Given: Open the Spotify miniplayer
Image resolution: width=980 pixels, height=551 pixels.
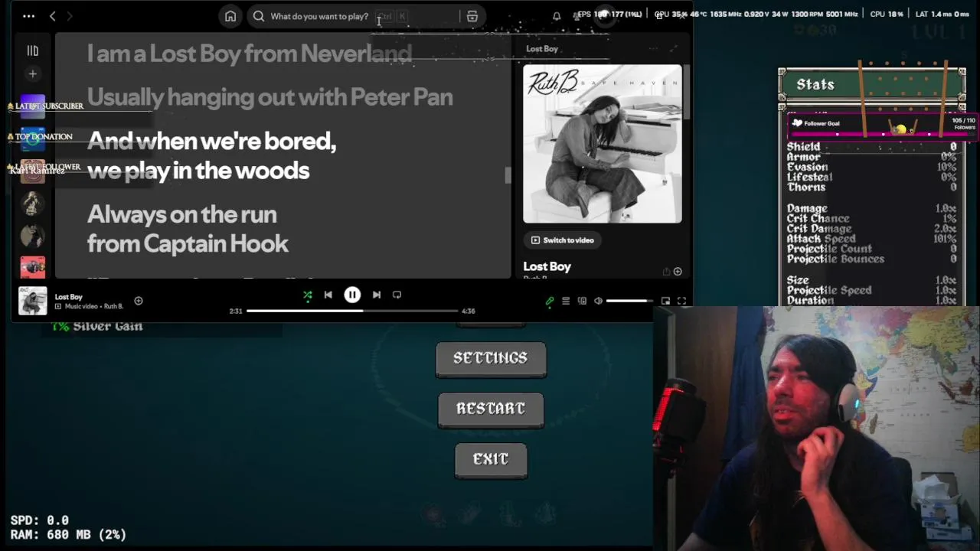Looking at the screenshot, I should (x=665, y=301).
